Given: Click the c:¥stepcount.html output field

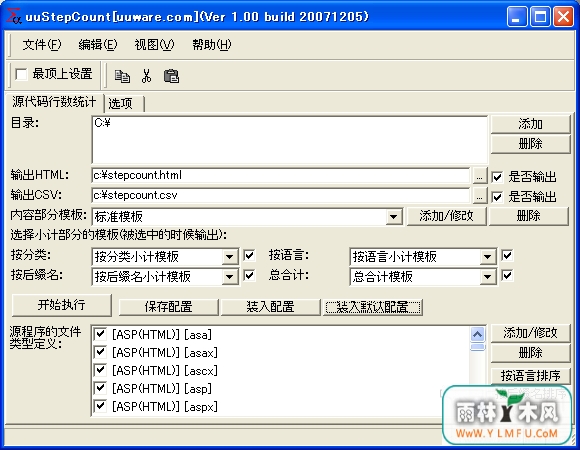Looking at the screenshot, I should point(281,175).
